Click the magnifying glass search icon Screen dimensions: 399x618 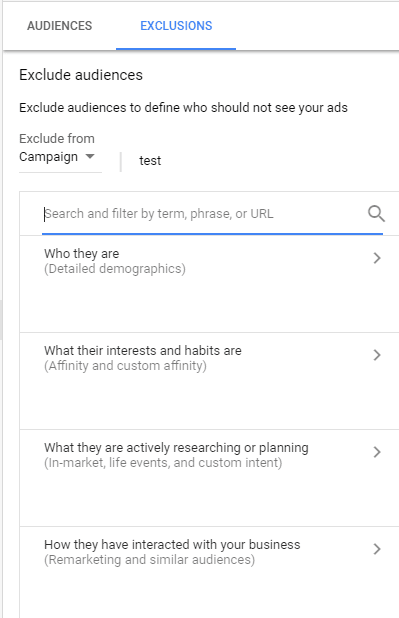[x=376, y=214]
